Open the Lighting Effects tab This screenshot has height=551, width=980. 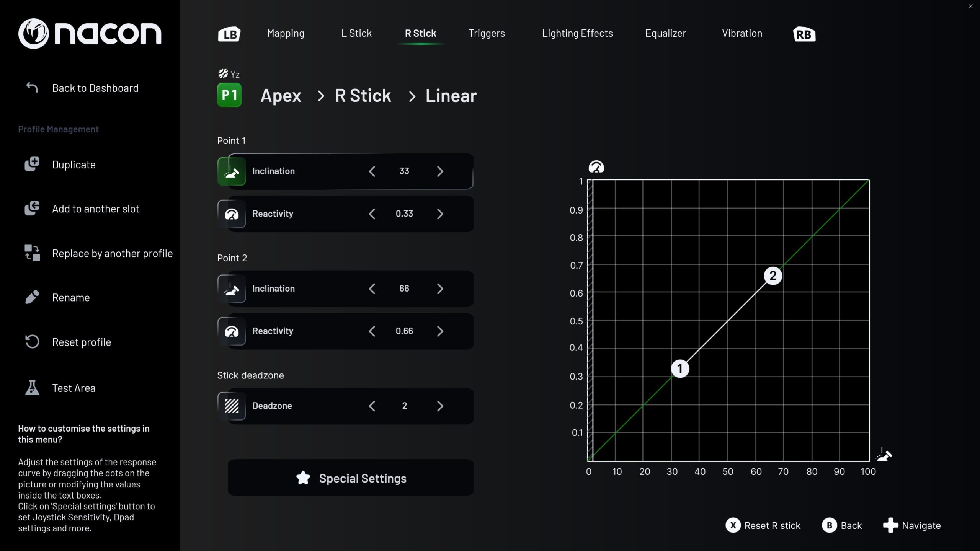click(577, 33)
